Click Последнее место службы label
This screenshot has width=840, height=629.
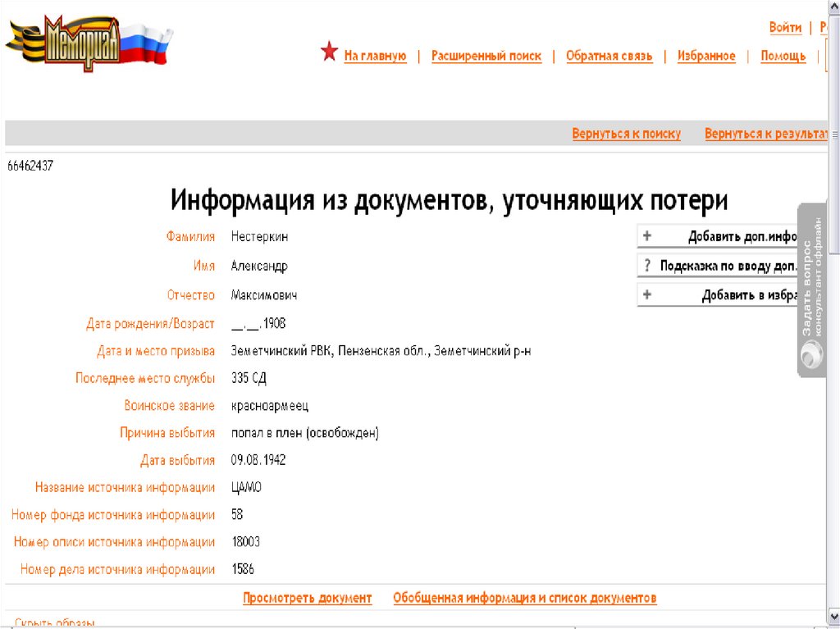click(145, 378)
